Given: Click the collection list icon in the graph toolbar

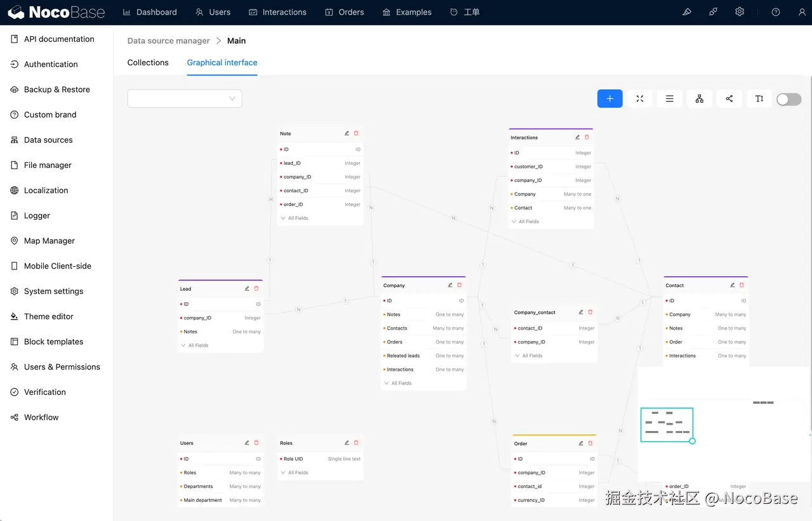Looking at the screenshot, I should pyautogui.click(x=669, y=98).
